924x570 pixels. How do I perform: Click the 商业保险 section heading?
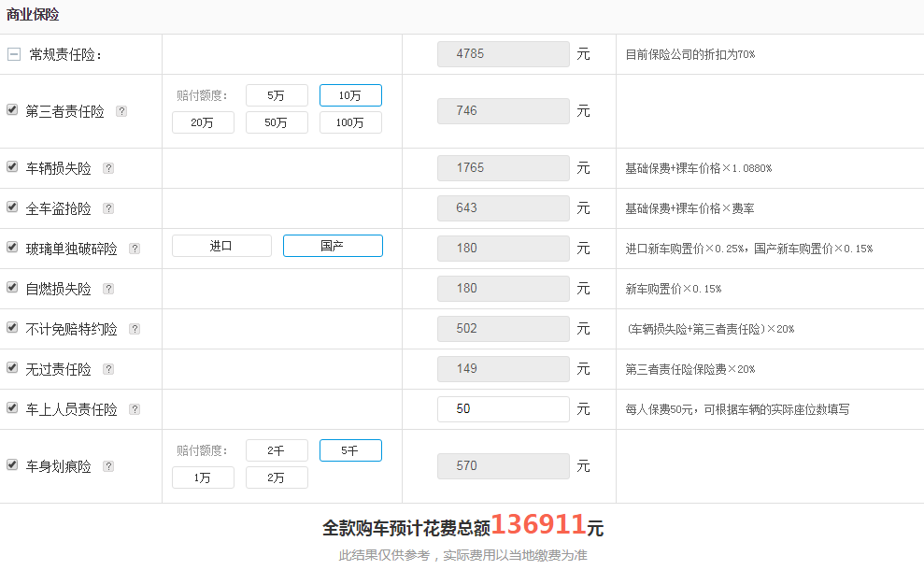point(33,14)
